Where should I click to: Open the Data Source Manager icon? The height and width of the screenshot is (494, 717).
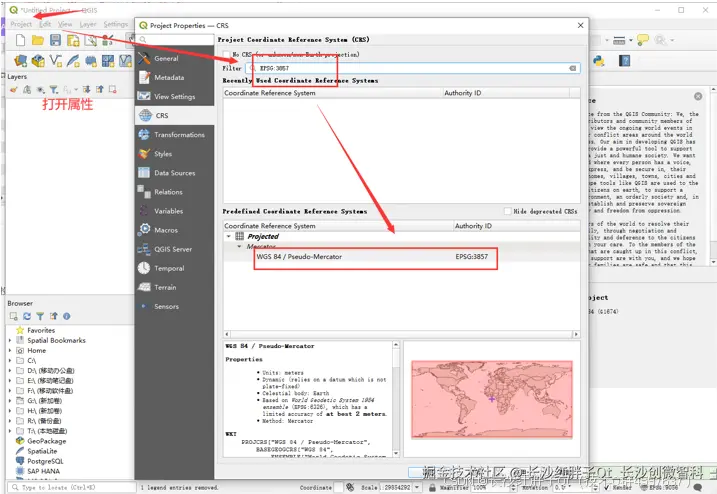[x=21, y=60]
